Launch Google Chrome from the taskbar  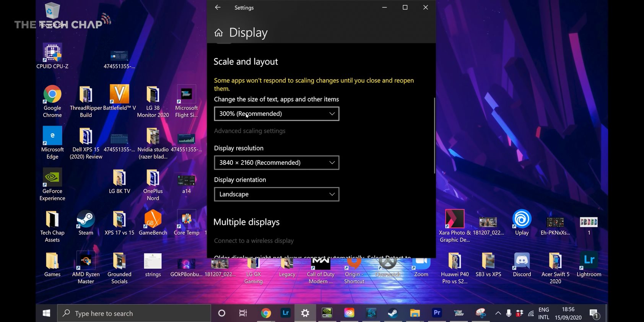coord(266,314)
